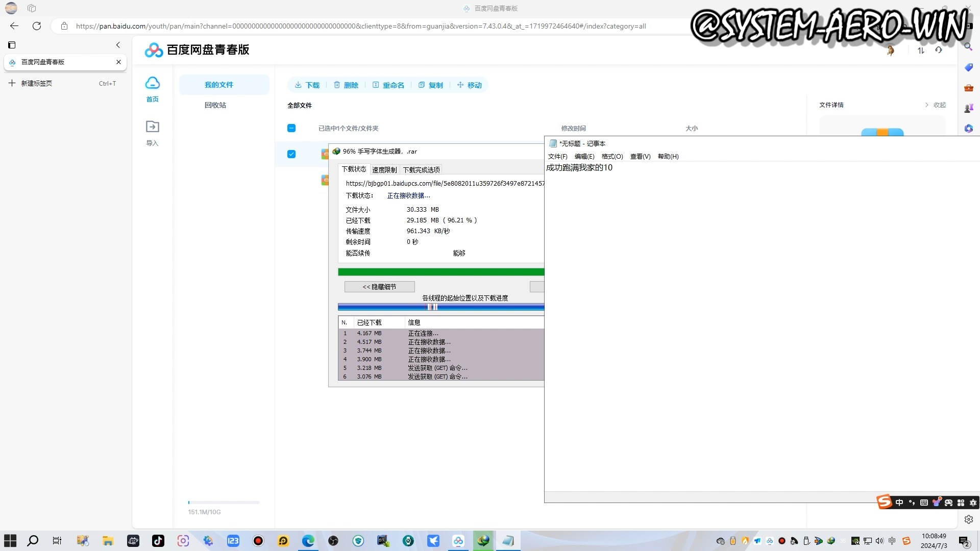Screen dimensions: 980x551
Task: Open the transfer list arrows icon
Action: pos(921,51)
